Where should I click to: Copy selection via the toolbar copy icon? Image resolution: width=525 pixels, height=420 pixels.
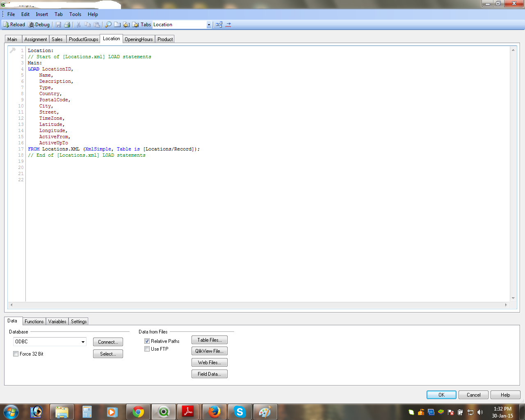click(x=87, y=25)
